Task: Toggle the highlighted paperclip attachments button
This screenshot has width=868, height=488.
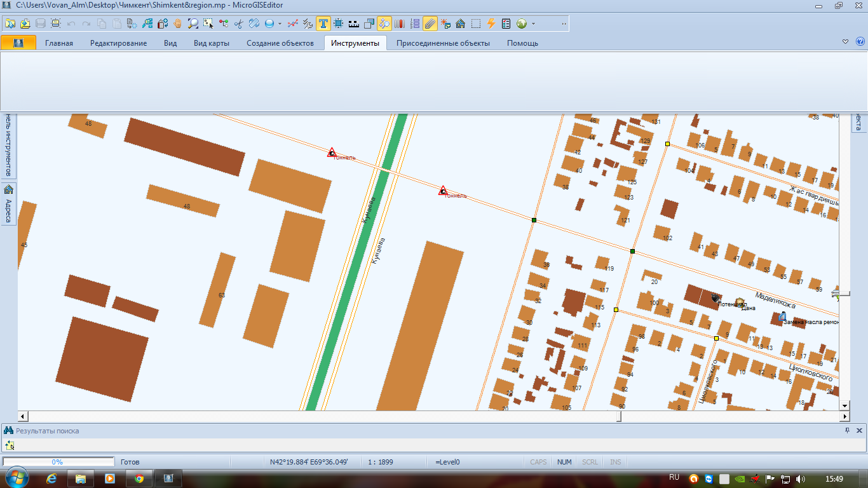Action: pos(430,24)
